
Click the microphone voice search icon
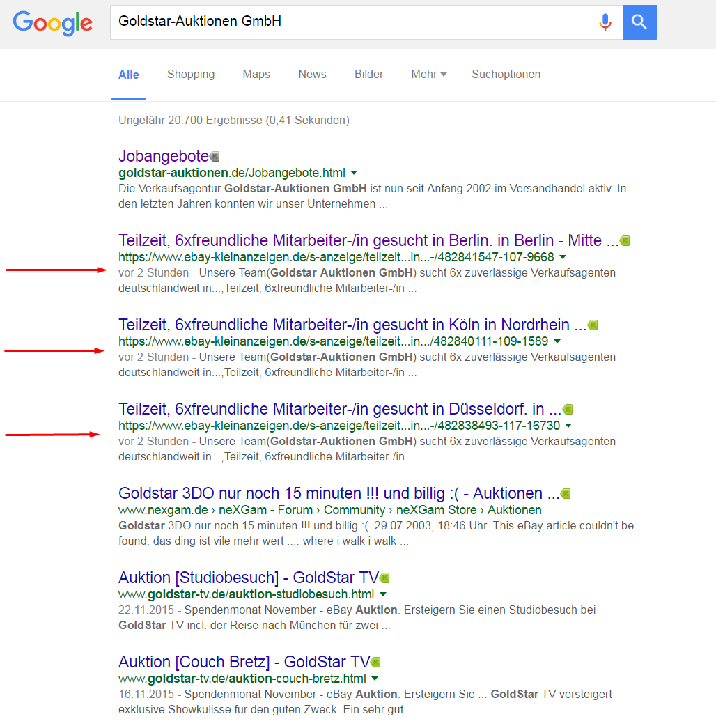605,22
